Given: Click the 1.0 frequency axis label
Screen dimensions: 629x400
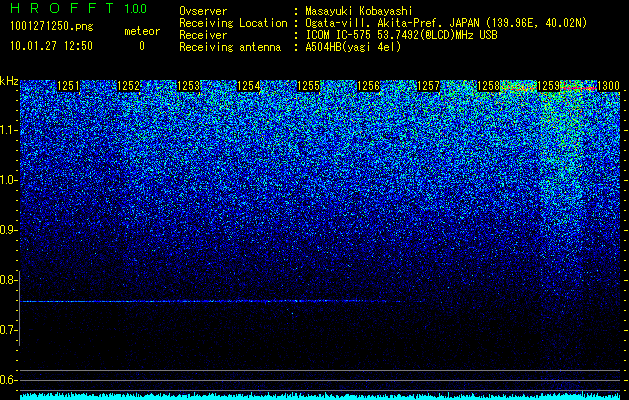Looking at the screenshot, I should (x=8, y=180).
